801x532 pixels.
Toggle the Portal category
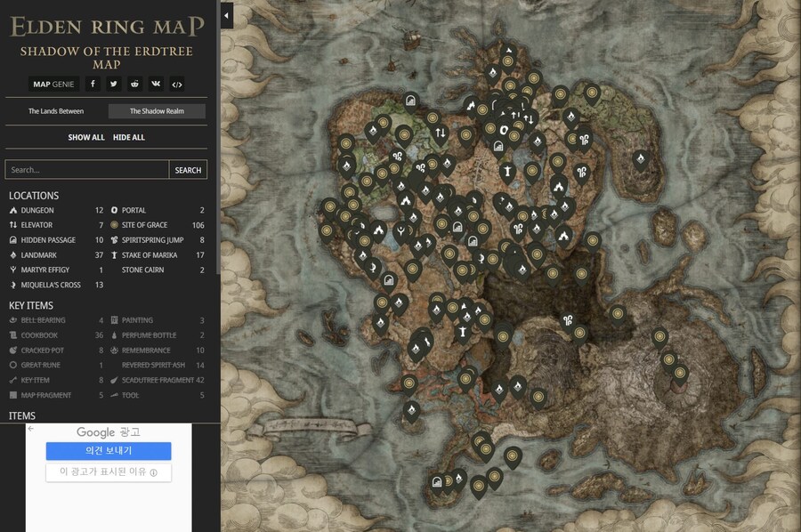(158, 210)
